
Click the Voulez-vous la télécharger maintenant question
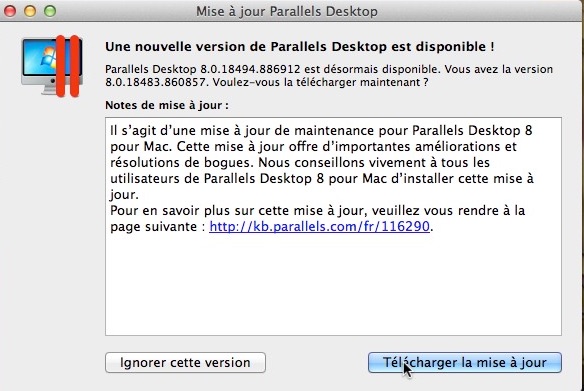[320, 82]
